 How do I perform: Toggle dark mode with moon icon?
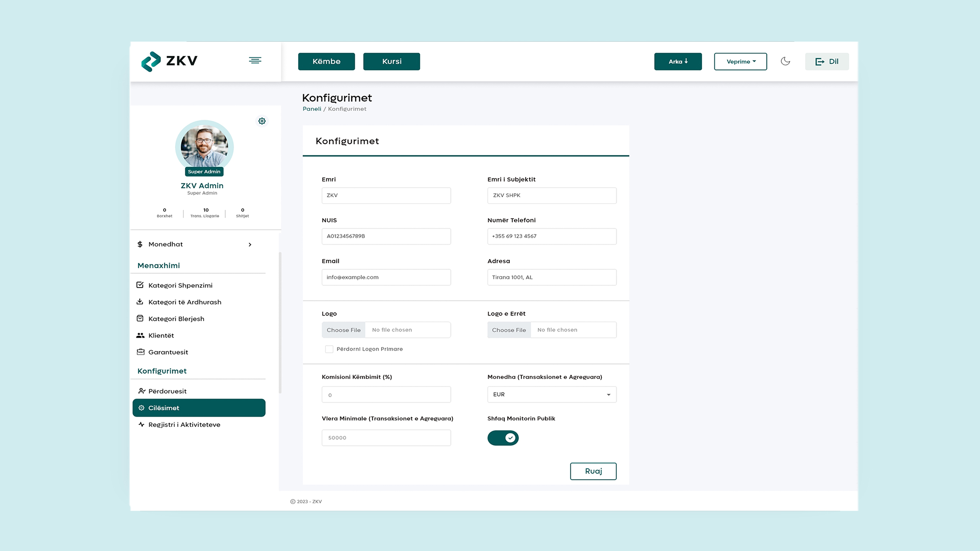point(785,61)
